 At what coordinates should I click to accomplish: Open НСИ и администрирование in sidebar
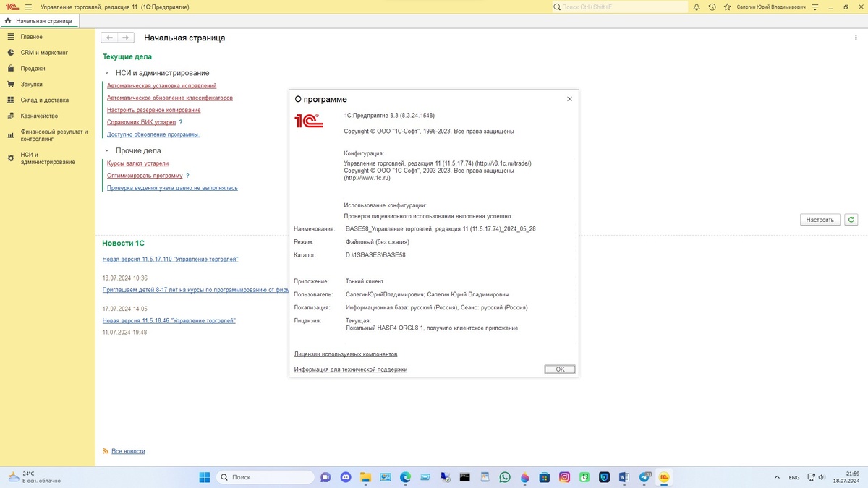(48, 158)
